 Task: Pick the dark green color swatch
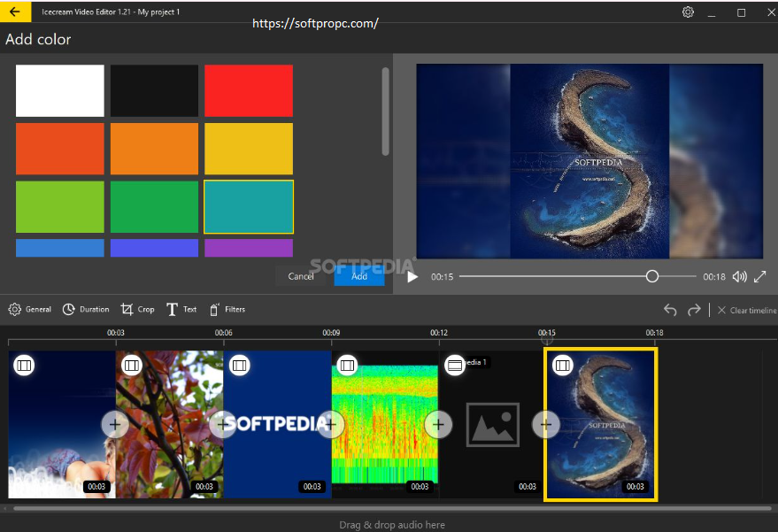[154, 207]
